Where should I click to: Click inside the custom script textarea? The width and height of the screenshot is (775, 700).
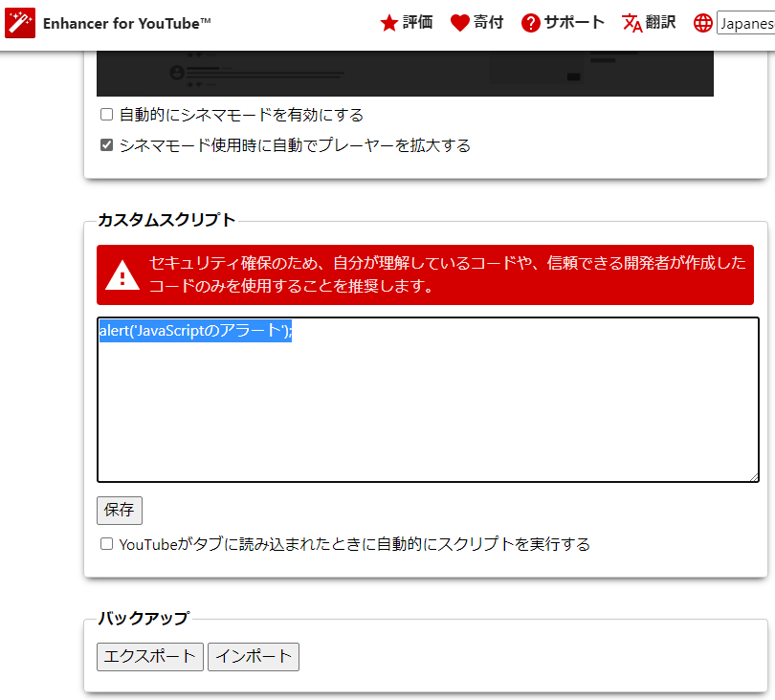pos(428,400)
